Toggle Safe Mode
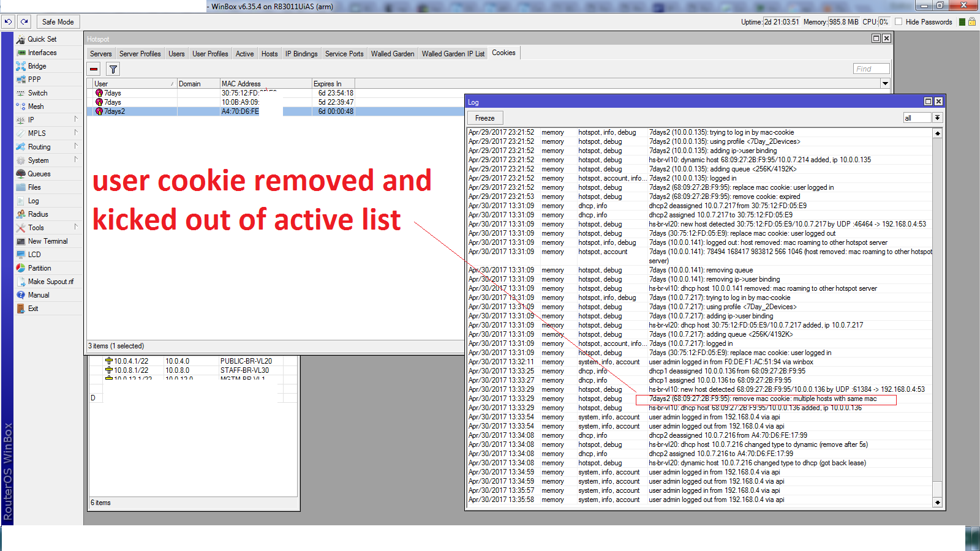This screenshot has width=980, height=551. [x=58, y=21]
